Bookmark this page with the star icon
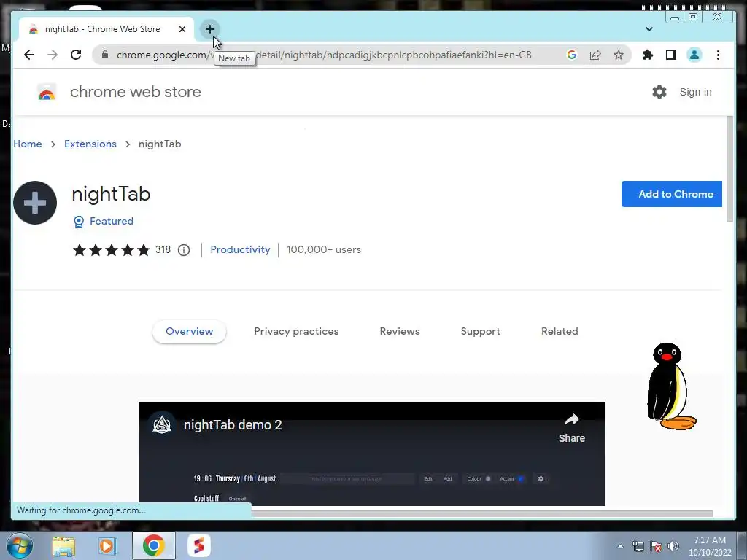This screenshot has width=747, height=560. click(x=619, y=55)
